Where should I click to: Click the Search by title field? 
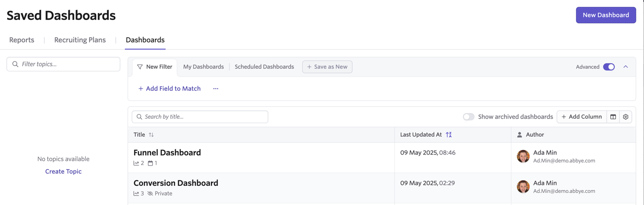pyautogui.click(x=200, y=117)
